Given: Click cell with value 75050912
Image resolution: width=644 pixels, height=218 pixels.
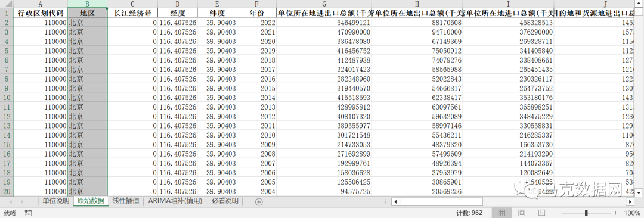Looking at the screenshot, I should (417, 51).
